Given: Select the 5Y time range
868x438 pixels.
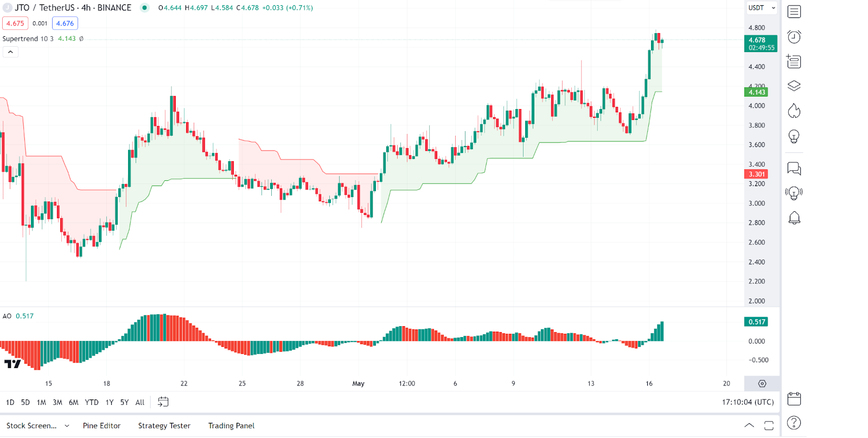Looking at the screenshot, I should coord(125,403).
